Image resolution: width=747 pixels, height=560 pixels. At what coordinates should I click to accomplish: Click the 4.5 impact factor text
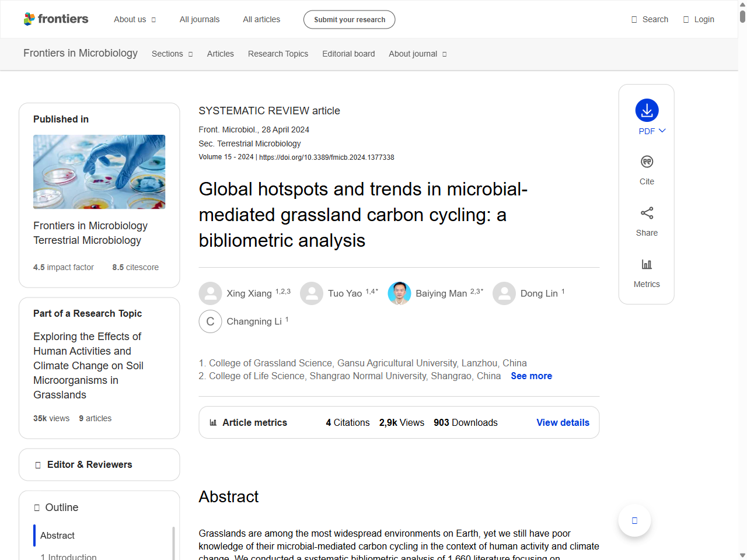[63, 267]
